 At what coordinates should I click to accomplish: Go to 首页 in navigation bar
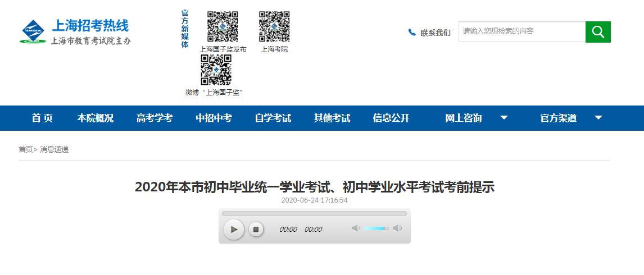(42, 118)
